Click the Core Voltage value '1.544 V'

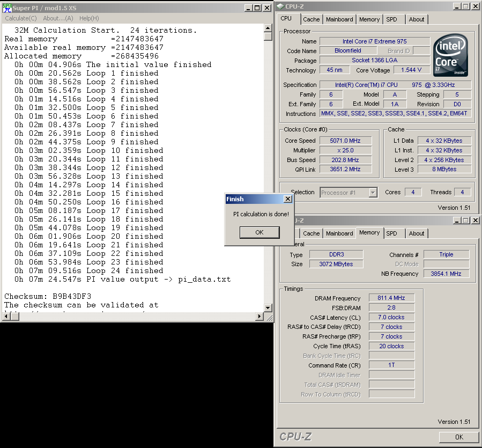pos(411,70)
